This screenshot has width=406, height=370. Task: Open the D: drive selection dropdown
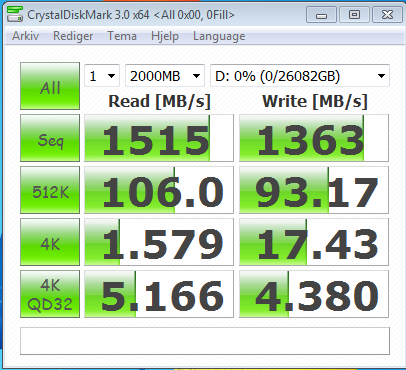[300, 76]
